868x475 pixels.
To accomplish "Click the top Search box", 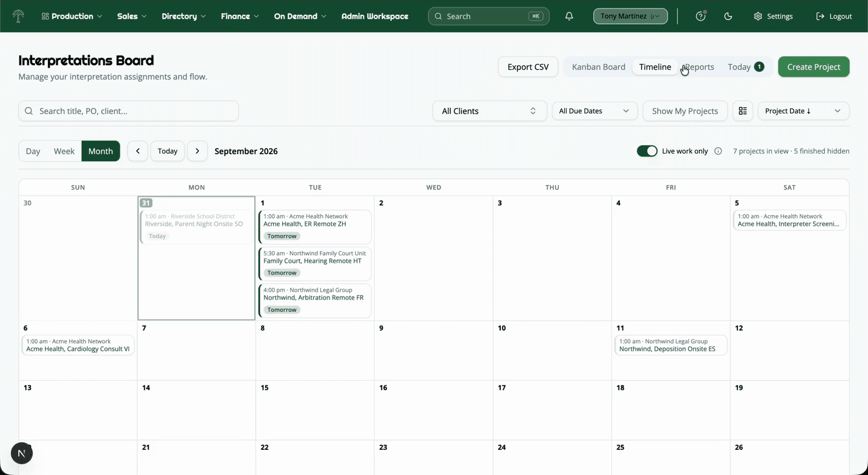I will [489, 16].
